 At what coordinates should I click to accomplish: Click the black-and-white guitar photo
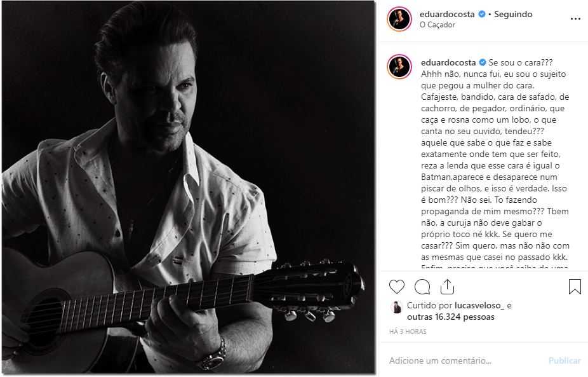(188, 188)
